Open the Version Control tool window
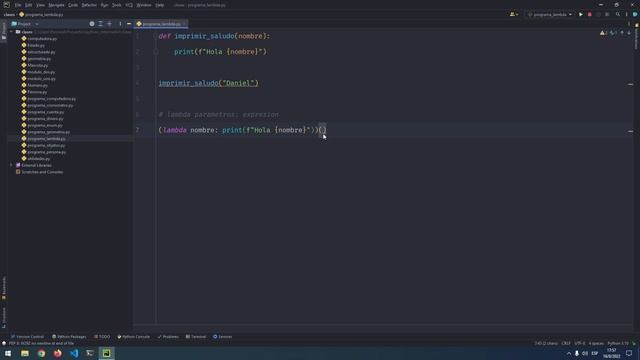Screen dimensions: 640x360 [x=27, y=337]
